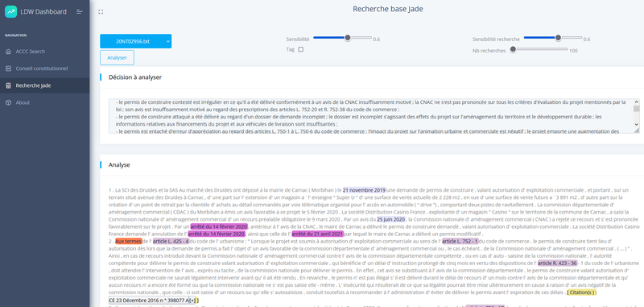Toggle fullscreen using the expand icon
644x307 pixels.
pos(101,12)
